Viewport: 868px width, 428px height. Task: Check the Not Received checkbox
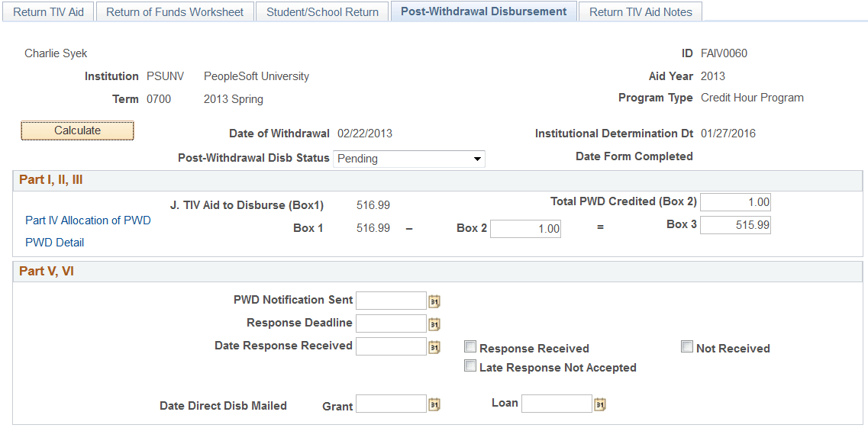click(x=687, y=347)
